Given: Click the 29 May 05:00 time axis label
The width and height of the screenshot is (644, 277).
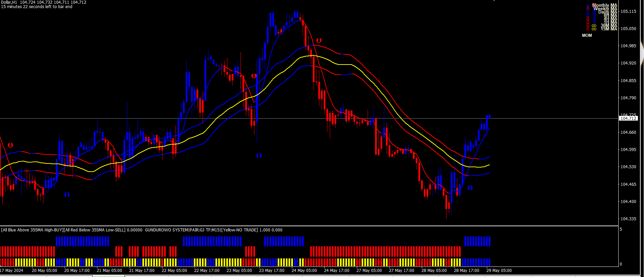Looking at the screenshot, I should click(x=499, y=271).
